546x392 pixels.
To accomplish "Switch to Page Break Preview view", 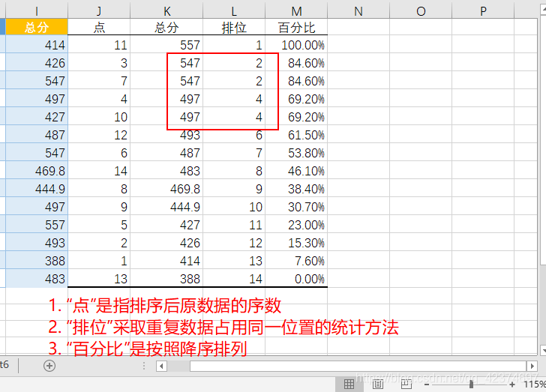I will point(406,385).
